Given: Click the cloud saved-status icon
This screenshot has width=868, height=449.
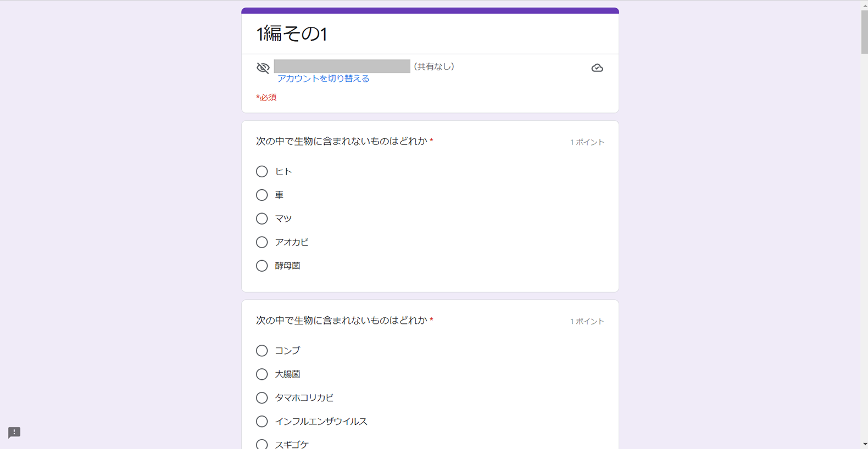Looking at the screenshot, I should click(597, 68).
